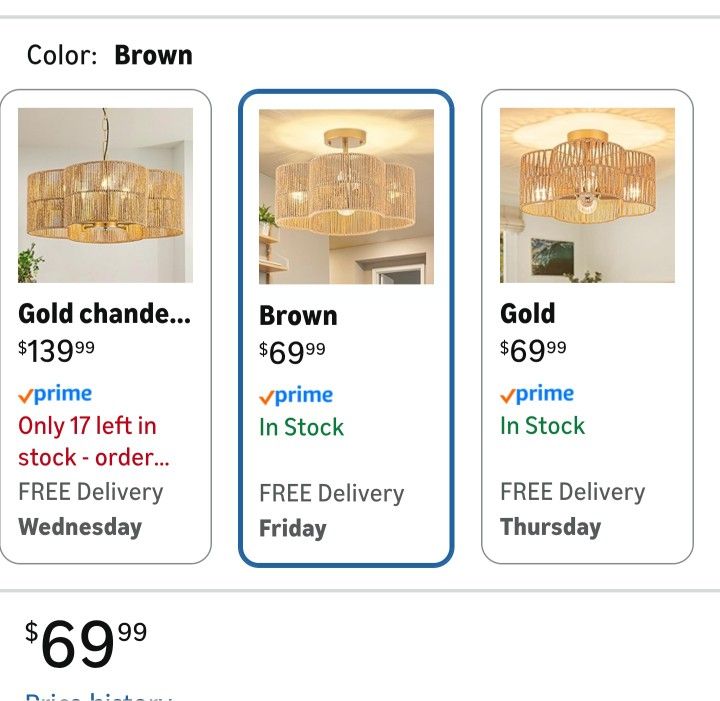Screen dimensions: 720x701
Task: Open the Price history link
Action: [98, 695]
